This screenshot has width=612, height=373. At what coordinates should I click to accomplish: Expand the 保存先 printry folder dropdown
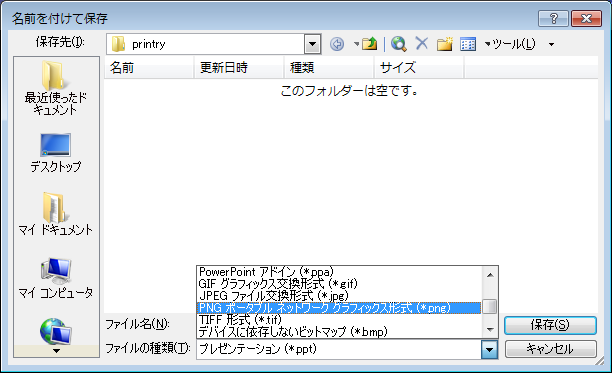[x=312, y=44]
